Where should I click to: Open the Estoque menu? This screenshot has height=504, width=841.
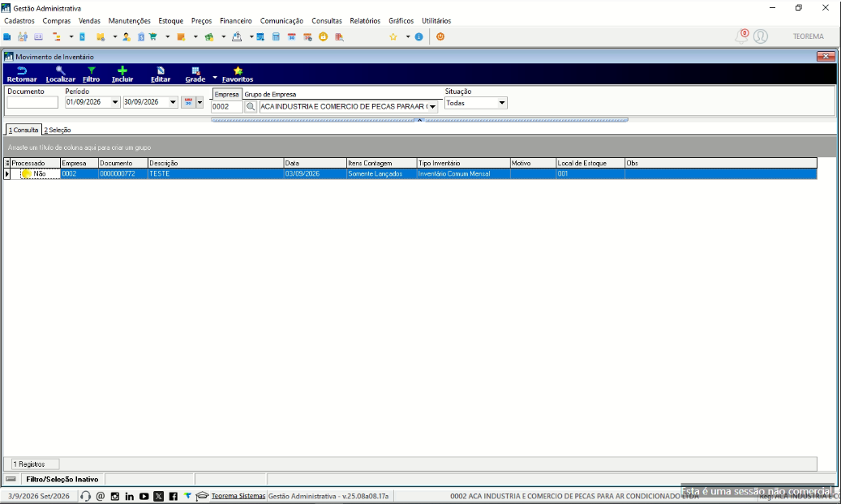170,21
